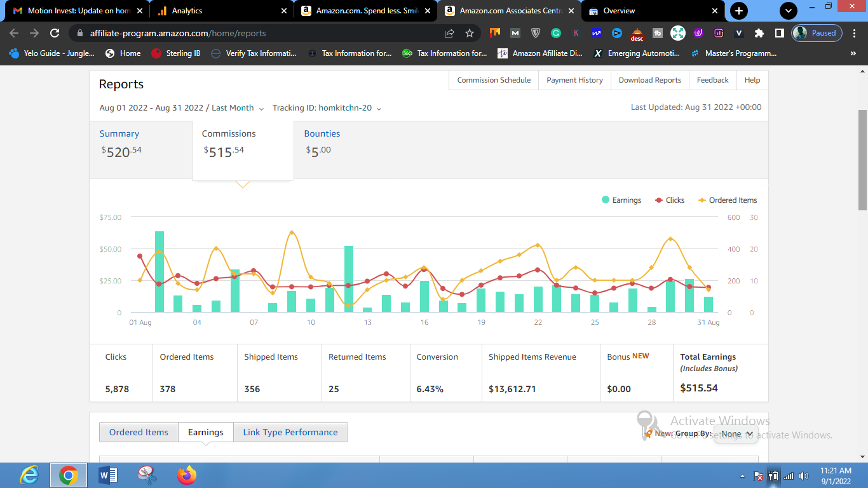Bookmark this page with the star icon

(x=470, y=33)
